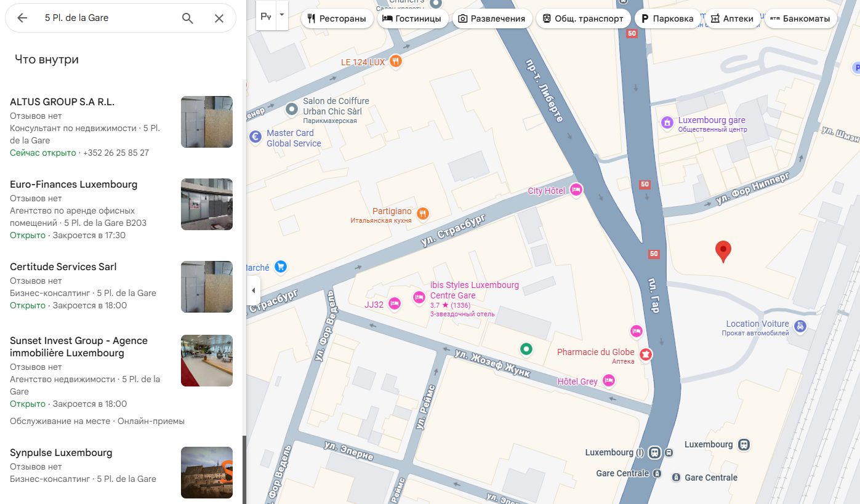Select the Аптеки filter chip
Viewport: 860px width, 504px height.
[x=732, y=18]
